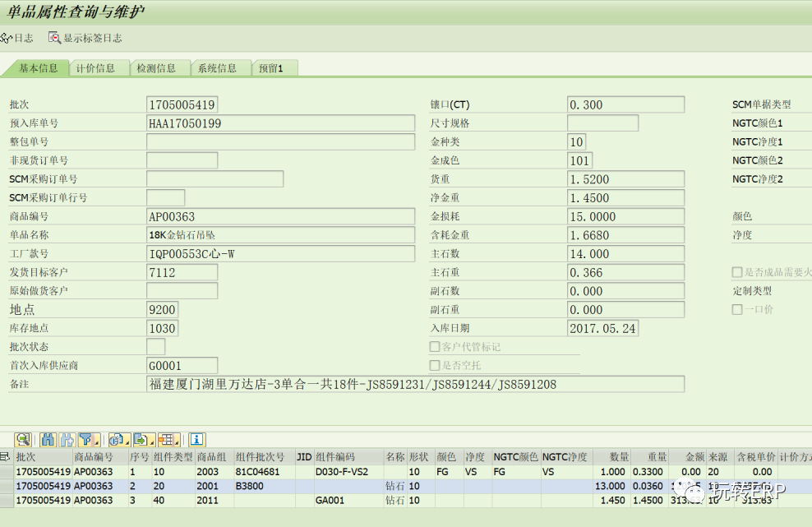Click the empty 批次状态 field

click(x=156, y=347)
